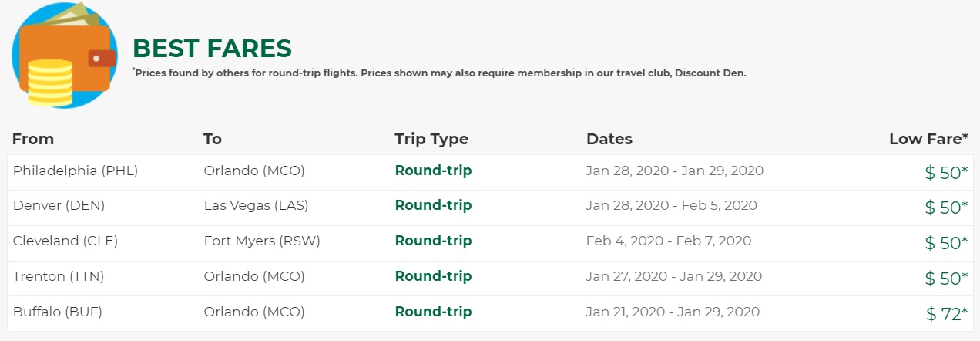Viewport: 980px width, 341px height.
Task: Click the Buffalo (BUF) origin cell
Action: click(x=58, y=312)
